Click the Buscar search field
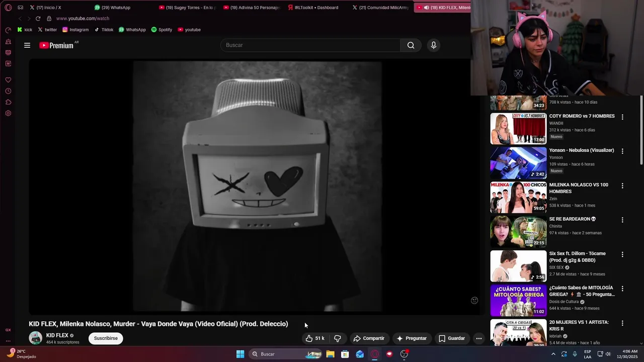Screen dimensions: 644x362 click(310, 45)
